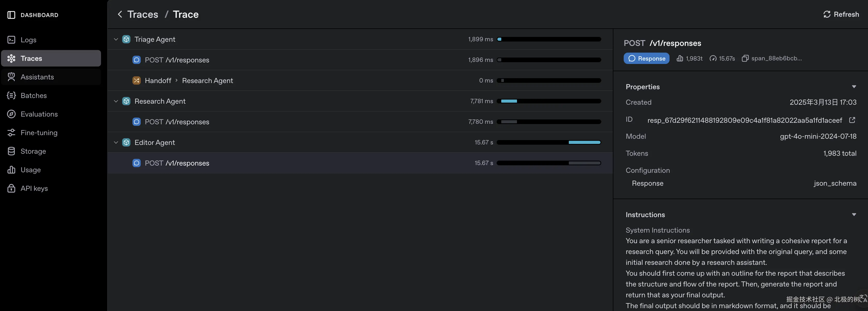Screen dimensions: 868x311
Task: Collapse the Instructions section
Action: click(854, 215)
